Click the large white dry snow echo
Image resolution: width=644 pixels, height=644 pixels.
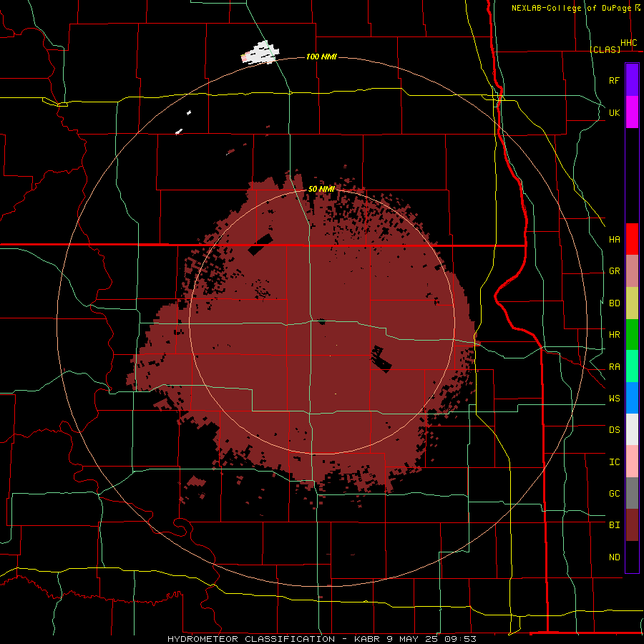click(260, 53)
